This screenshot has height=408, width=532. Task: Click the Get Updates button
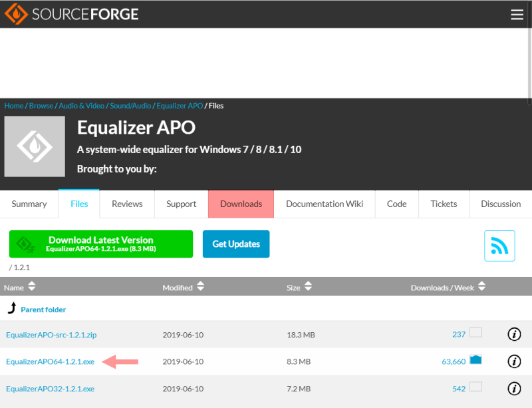click(x=236, y=244)
